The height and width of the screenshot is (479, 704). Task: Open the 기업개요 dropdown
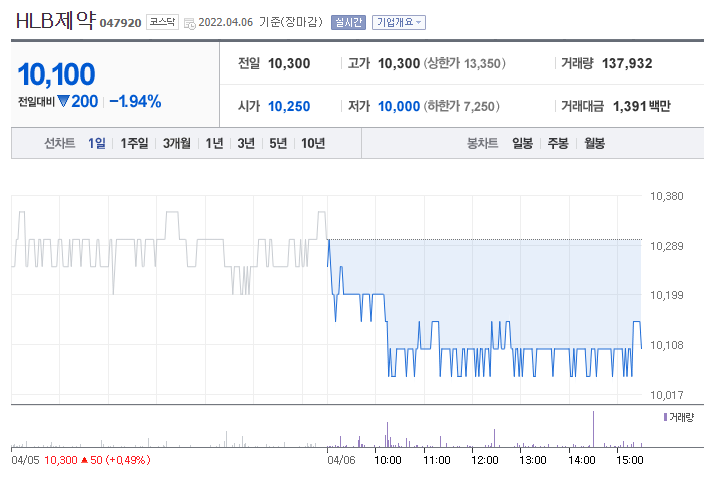(x=399, y=22)
